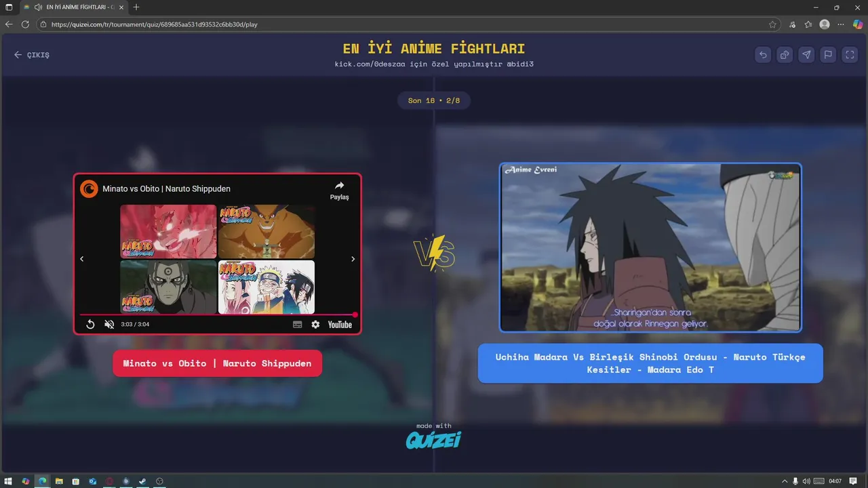Open the video title Minato vs Obito link
Screen dimensions: 868x488
click(x=166, y=189)
